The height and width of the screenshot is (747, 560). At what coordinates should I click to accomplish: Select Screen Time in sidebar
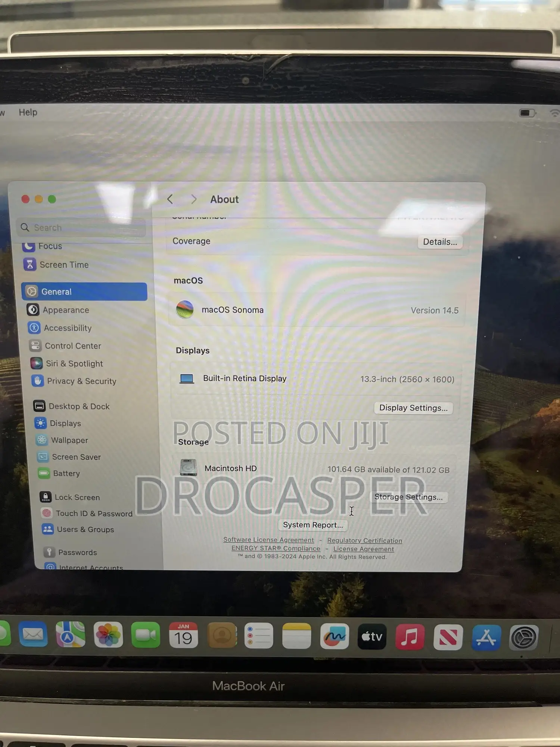point(56,264)
